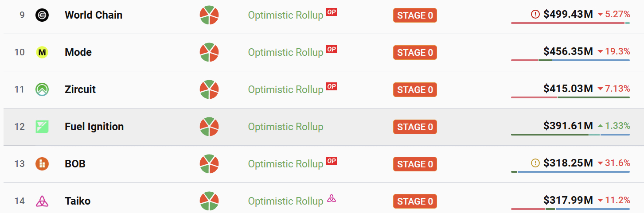Open the Zircuit project link
The height and width of the screenshot is (213, 644).
coord(80,89)
